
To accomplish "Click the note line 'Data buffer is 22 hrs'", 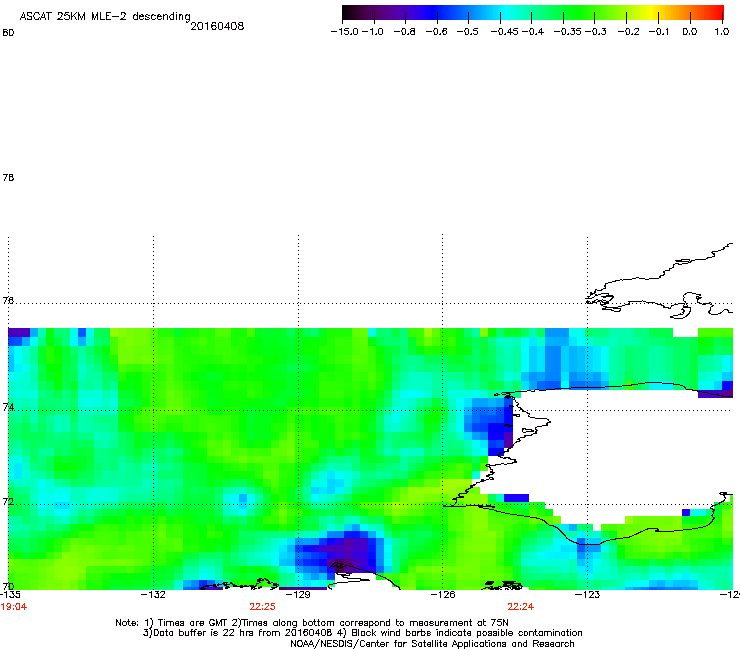I will pos(362,633).
